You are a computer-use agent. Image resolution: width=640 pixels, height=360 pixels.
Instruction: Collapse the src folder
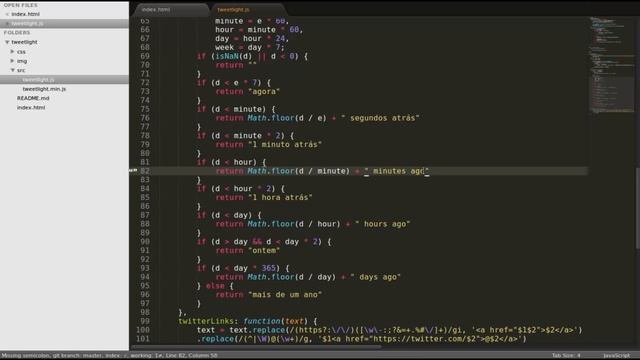click(12, 70)
